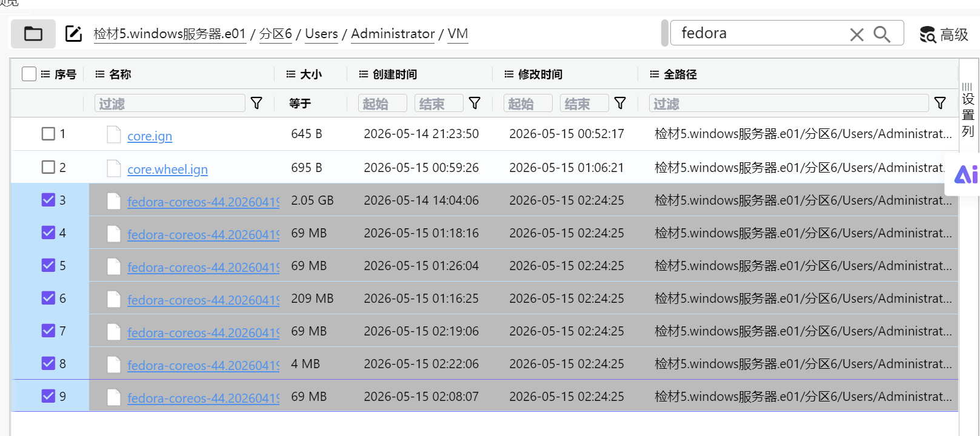Click the 创建时间 起始 date field

coord(382,104)
